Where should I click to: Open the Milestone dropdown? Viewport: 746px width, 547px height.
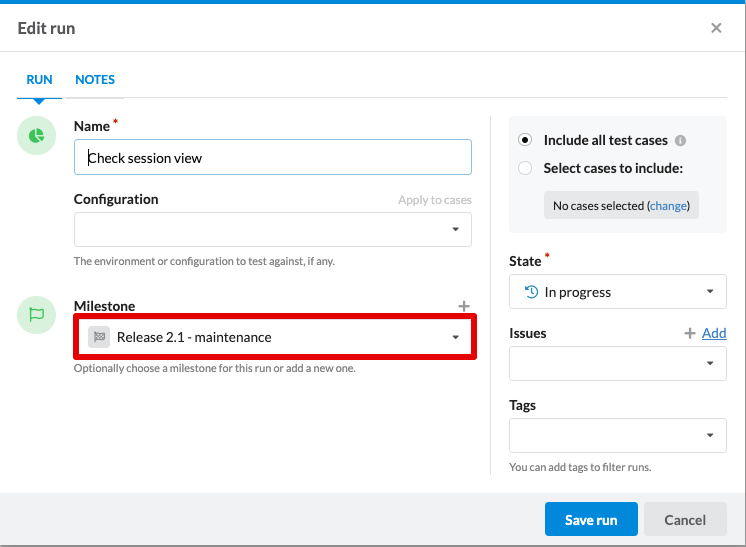[x=274, y=337]
